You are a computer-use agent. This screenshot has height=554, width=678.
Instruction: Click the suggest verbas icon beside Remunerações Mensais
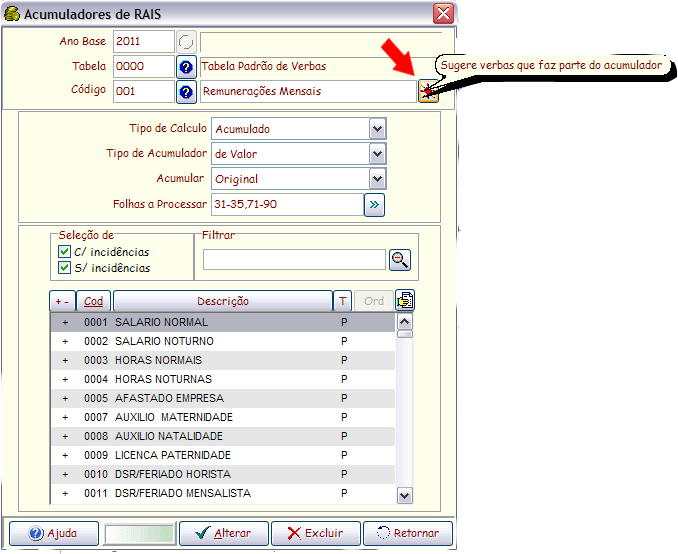[428, 91]
